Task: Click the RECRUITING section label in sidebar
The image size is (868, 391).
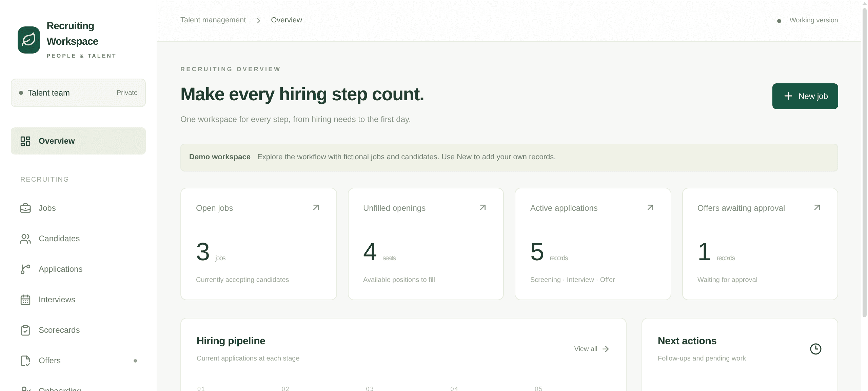Action: pos(45,179)
